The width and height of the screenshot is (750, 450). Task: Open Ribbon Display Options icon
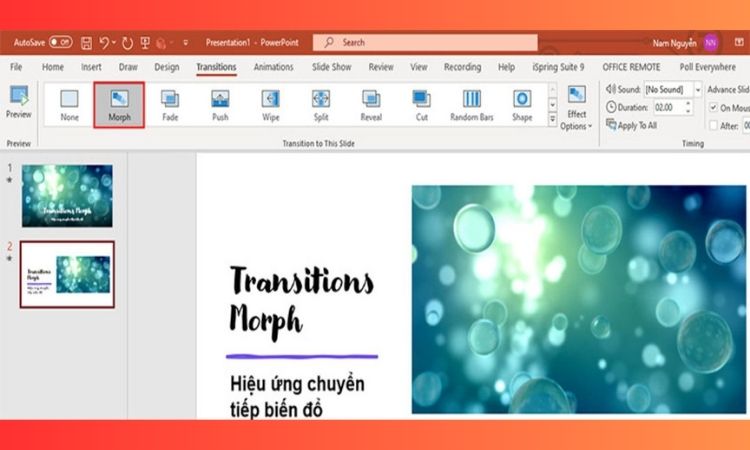click(x=739, y=43)
